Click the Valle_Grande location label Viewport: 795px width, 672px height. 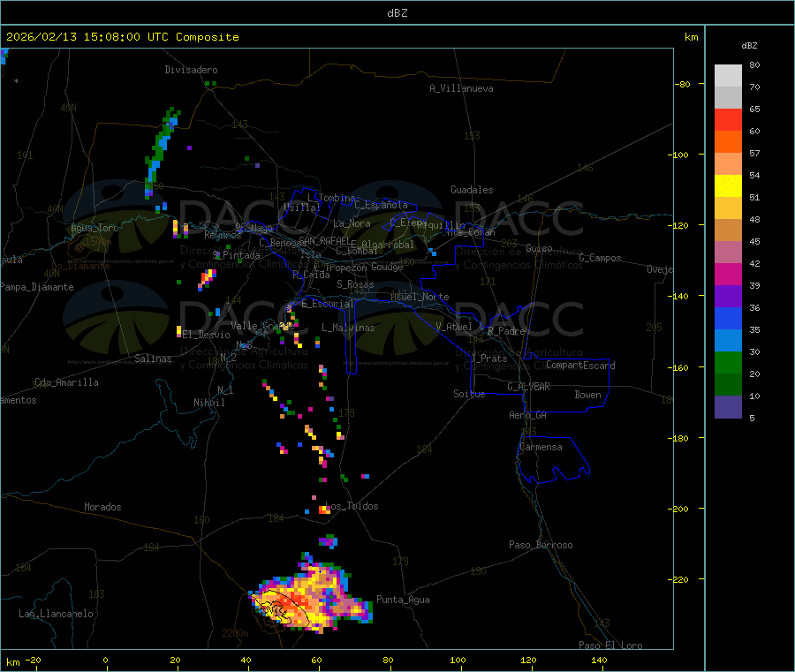[262, 326]
